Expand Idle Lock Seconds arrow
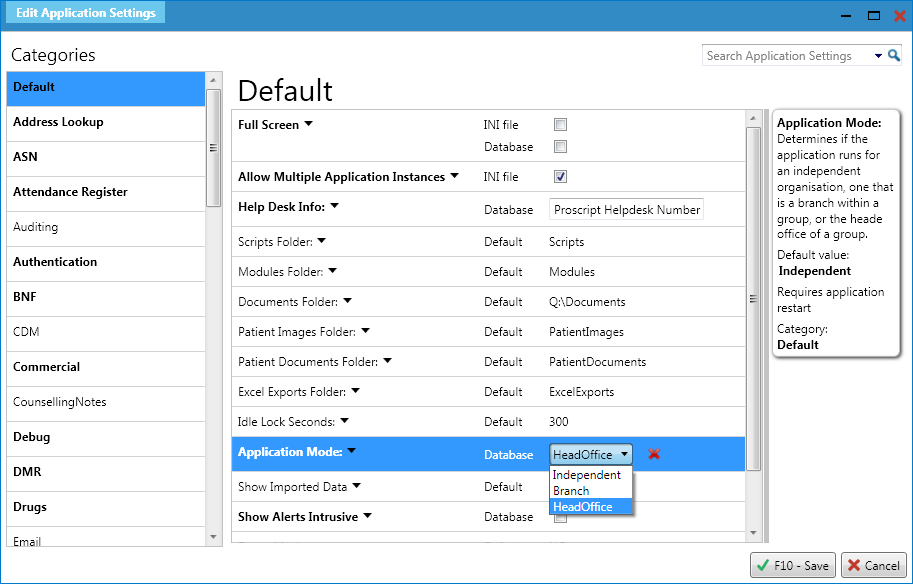Screen dimensions: 913x584 345,421
